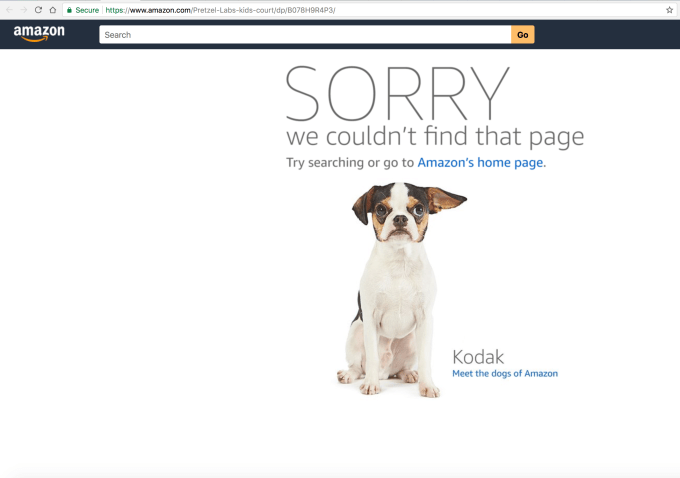
Task: Click the we couldn't find that page text
Action: pos(435,137)
